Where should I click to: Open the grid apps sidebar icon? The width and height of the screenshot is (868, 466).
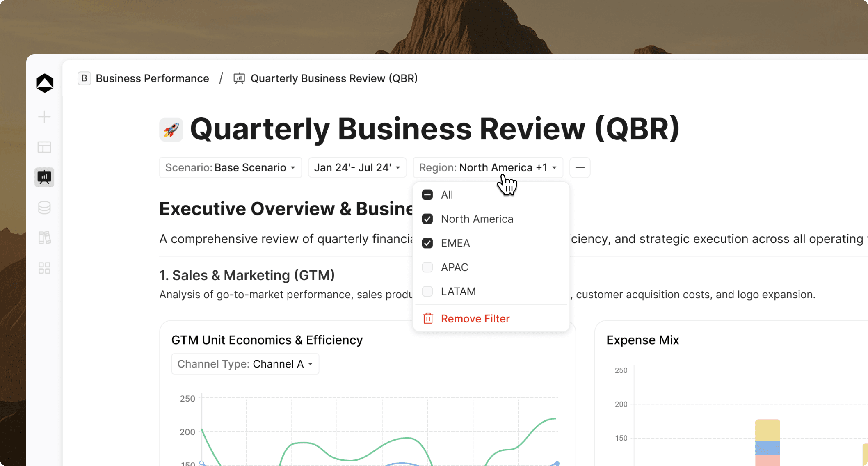[44, 268]
